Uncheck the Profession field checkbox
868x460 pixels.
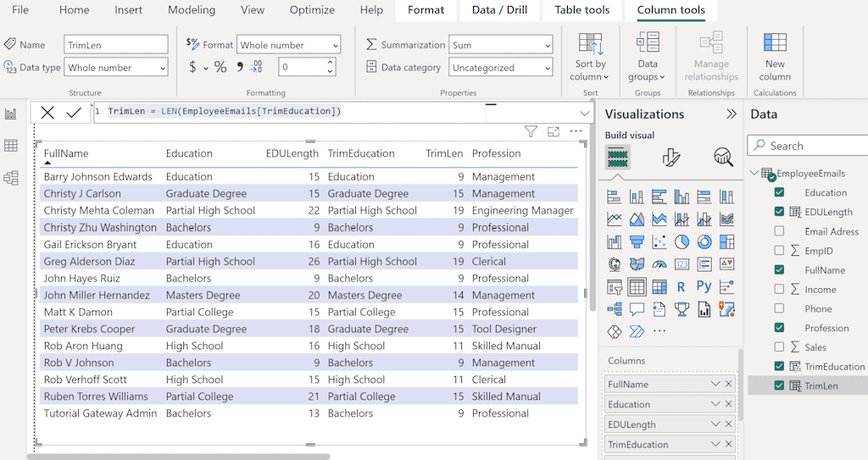click(779, 328)
